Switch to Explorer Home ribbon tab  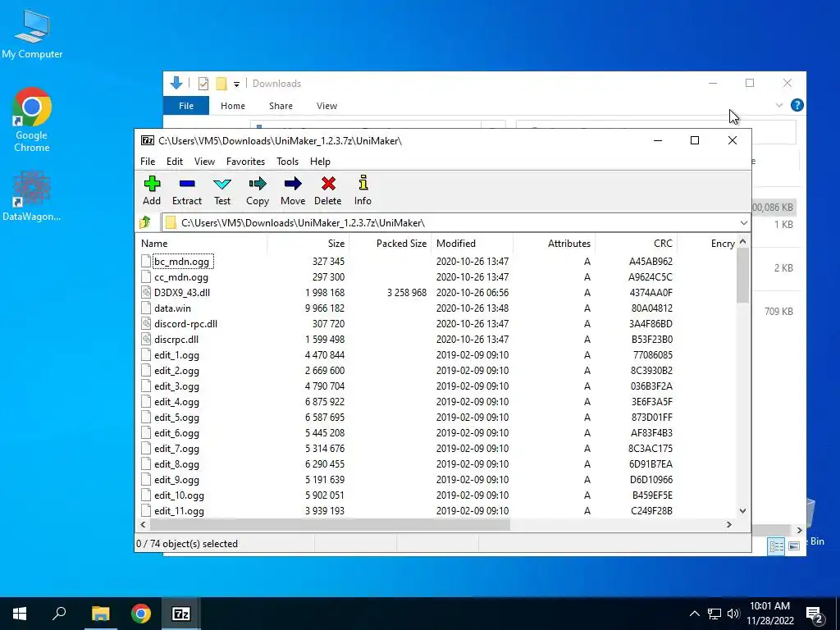232,106
